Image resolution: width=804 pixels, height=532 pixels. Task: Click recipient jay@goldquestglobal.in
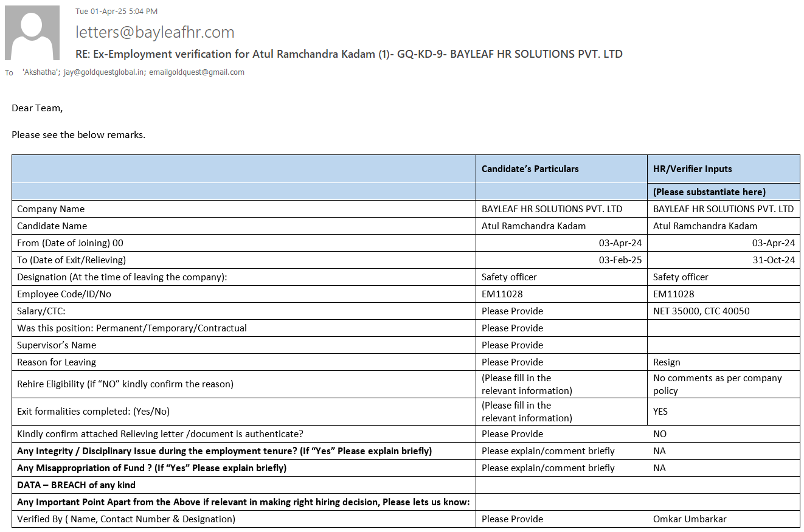click(104, 72)
